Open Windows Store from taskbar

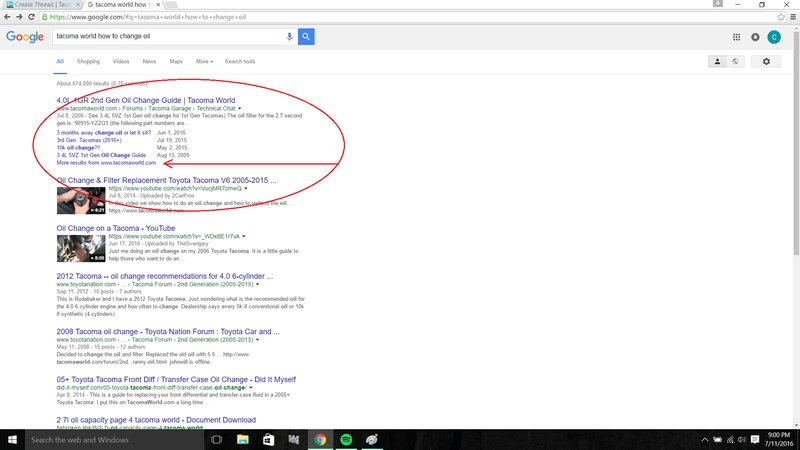(268, 440)
